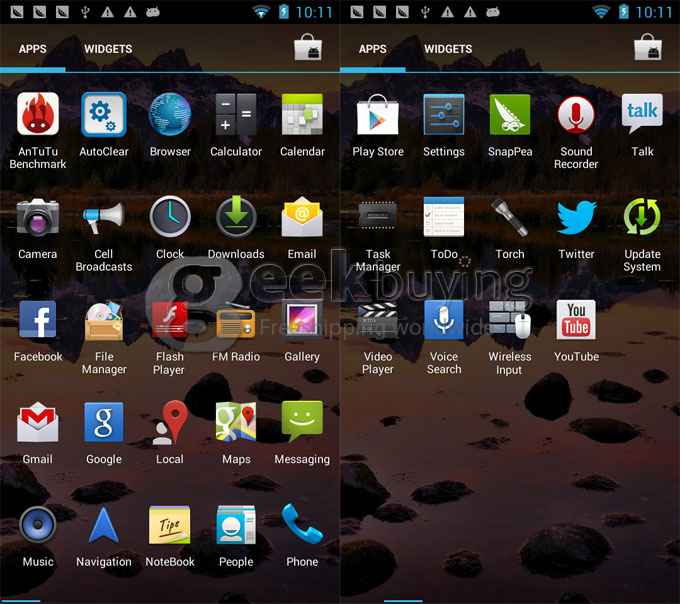This screenshot has height=604, width=680.
Task: Launch the Twitter app
Action: pyautogui.click(x=576, y=217)
